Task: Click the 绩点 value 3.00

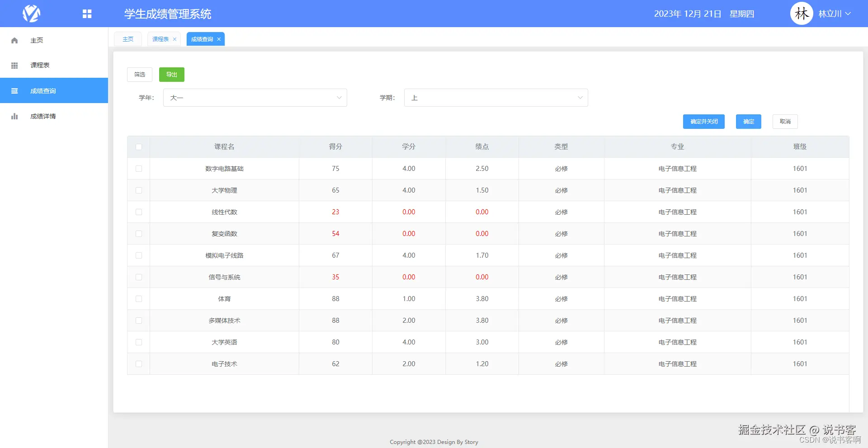Action: point(482,342)
